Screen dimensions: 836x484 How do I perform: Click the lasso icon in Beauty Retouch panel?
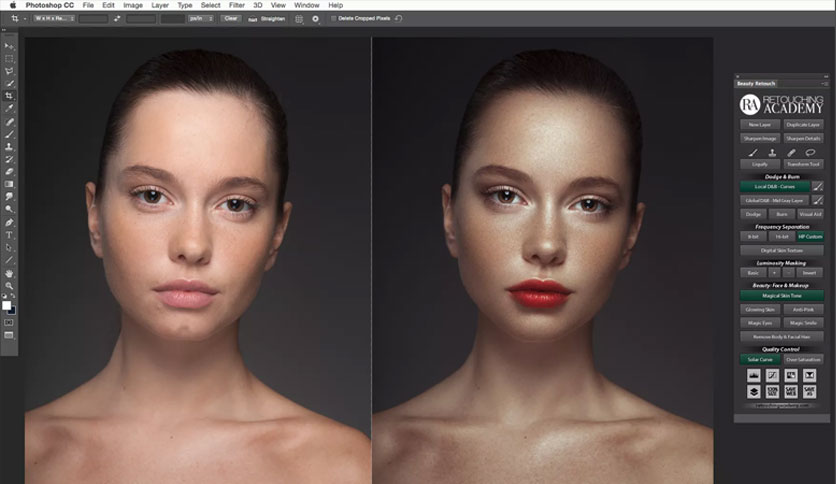810,152
